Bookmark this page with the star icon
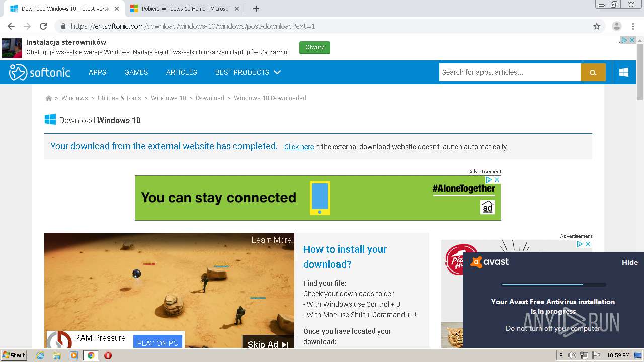644x362 pixels. pyautogui.click(x=597, y=26)
